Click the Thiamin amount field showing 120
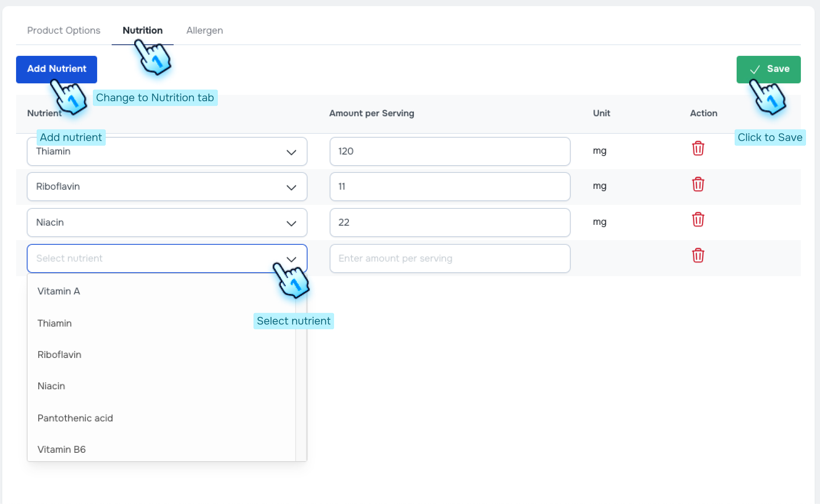 coord(449,151)
